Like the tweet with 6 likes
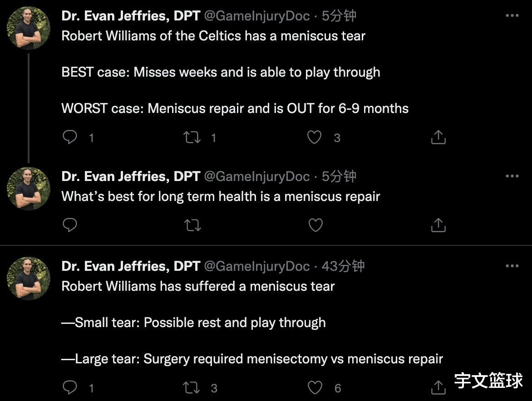Image resolution: width=532 pixels, height=401 pixels. 315,387
